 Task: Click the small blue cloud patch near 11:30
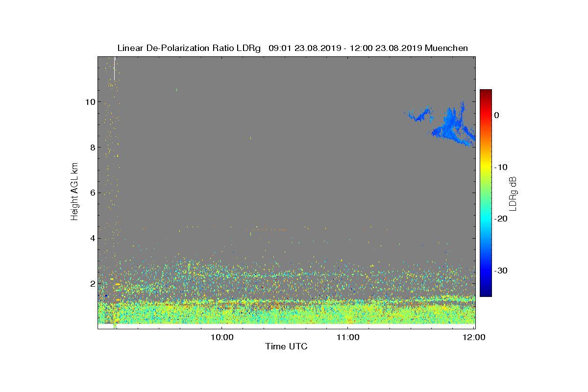click(x=419, y=115)
